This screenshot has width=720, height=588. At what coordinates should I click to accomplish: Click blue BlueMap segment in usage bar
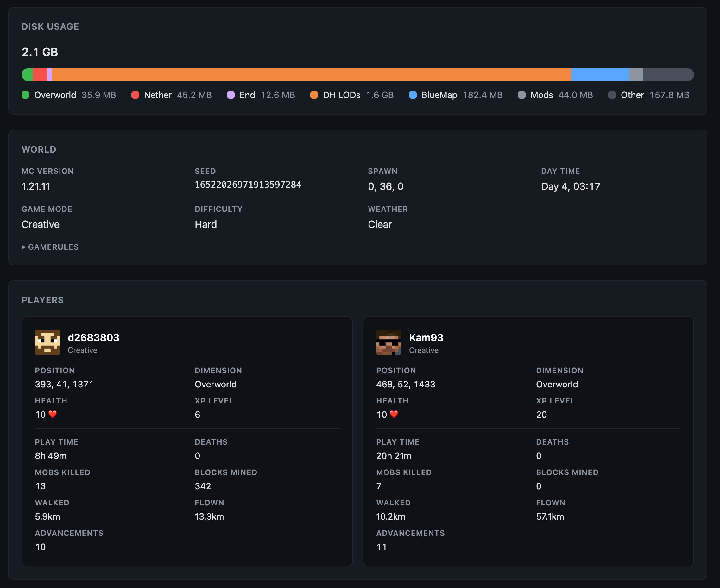point(600,75)
